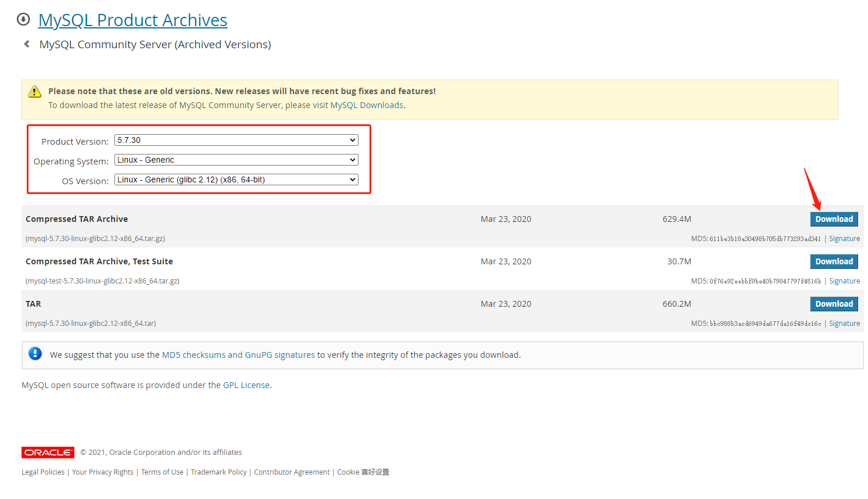
Task: Download the TAR 660.2M package
Action: [834, 304]
